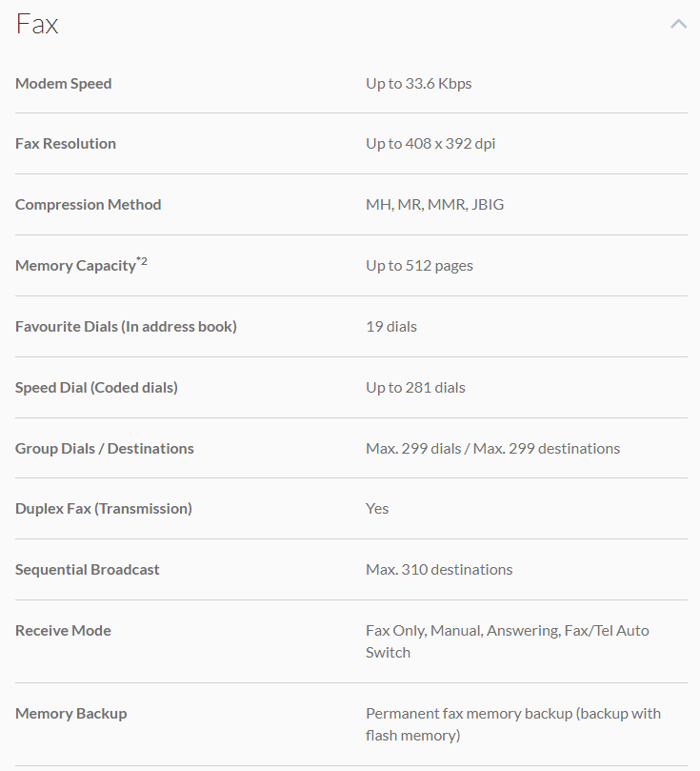Click the Memory Capacity label
Image resolution: width=700 pixels, height=771 pixels.
[75, 266]
